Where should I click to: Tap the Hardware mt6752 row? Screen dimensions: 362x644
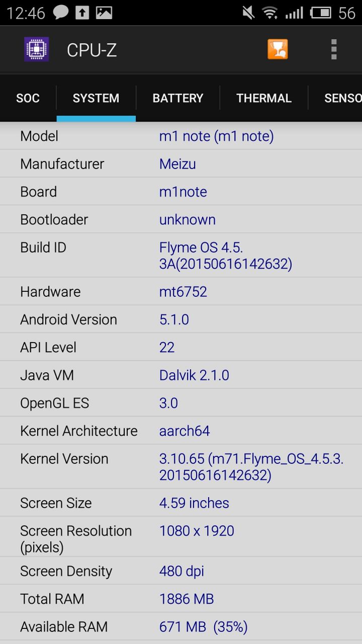(181, 291)
